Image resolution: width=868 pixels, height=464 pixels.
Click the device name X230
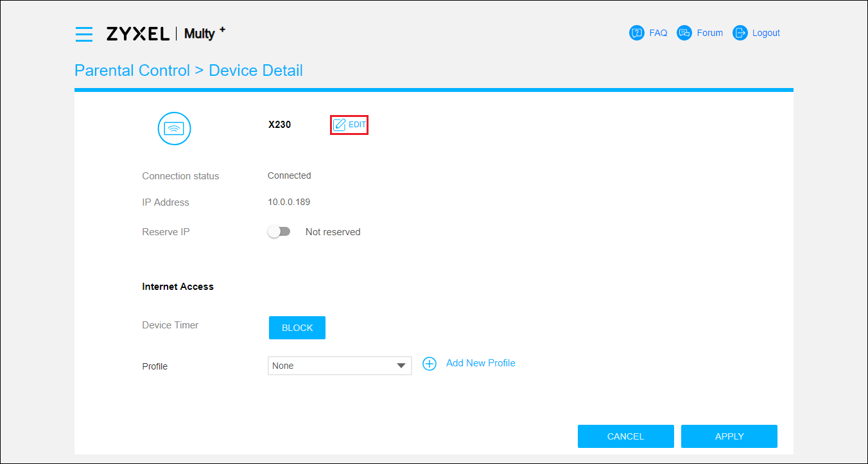point(280,125)
